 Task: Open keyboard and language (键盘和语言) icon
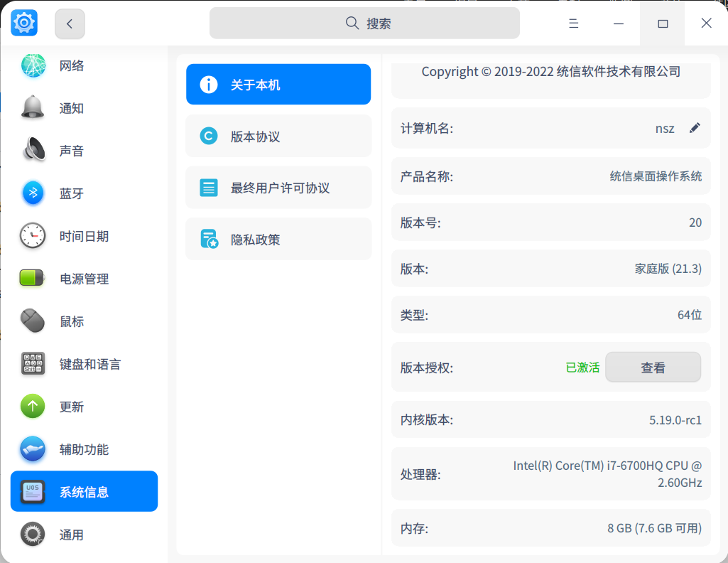[x=33, y=364]
